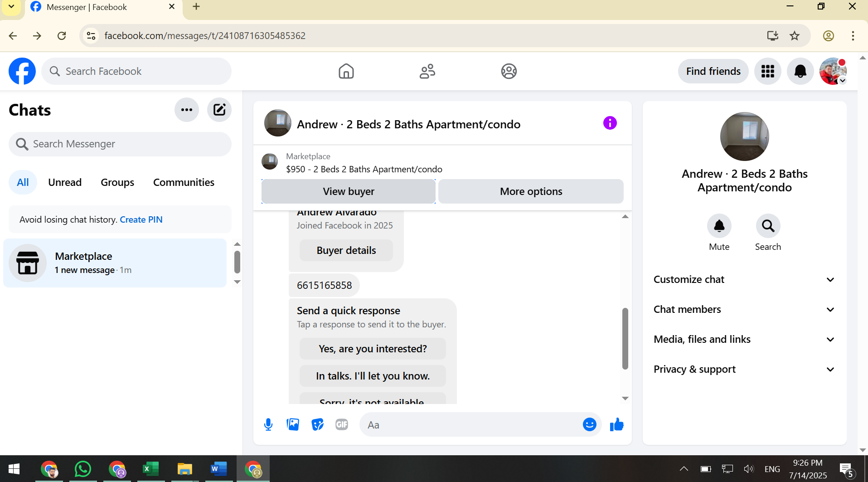Click the More options button
Screen dimensions: 868x482
pos(531,191)
